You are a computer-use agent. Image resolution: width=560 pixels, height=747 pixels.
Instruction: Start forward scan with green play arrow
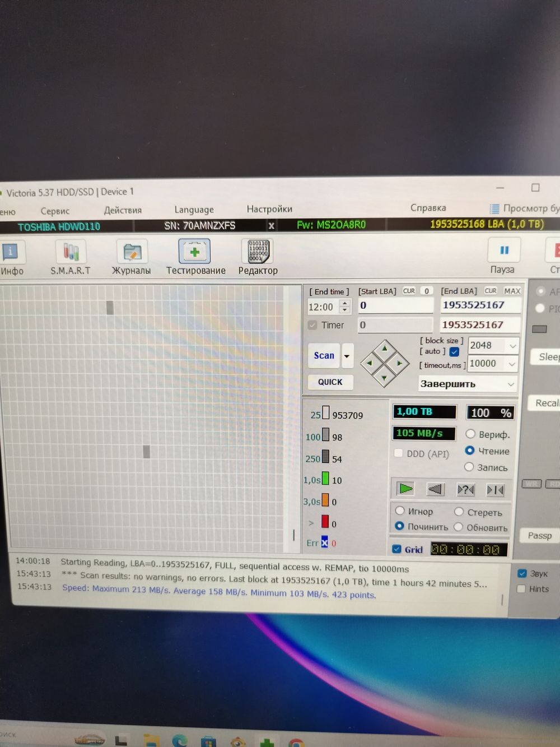click(x=405, y=489)
